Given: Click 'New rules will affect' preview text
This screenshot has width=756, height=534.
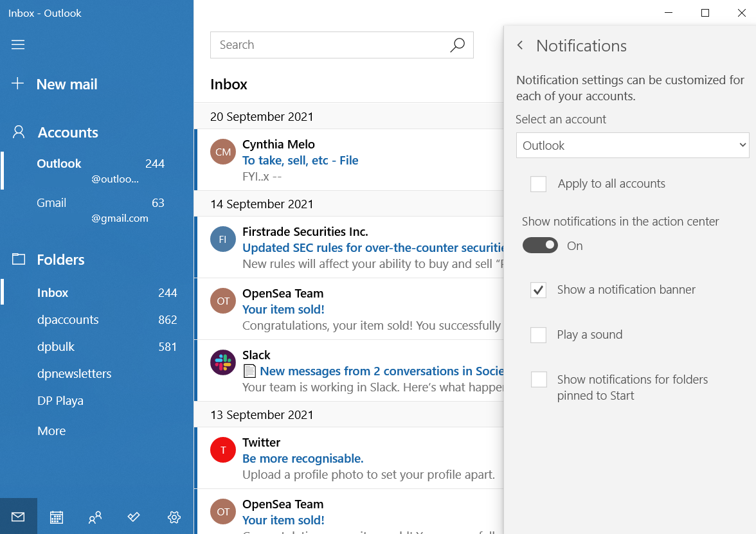Looking at the screenshot, I should click(373, 263).
